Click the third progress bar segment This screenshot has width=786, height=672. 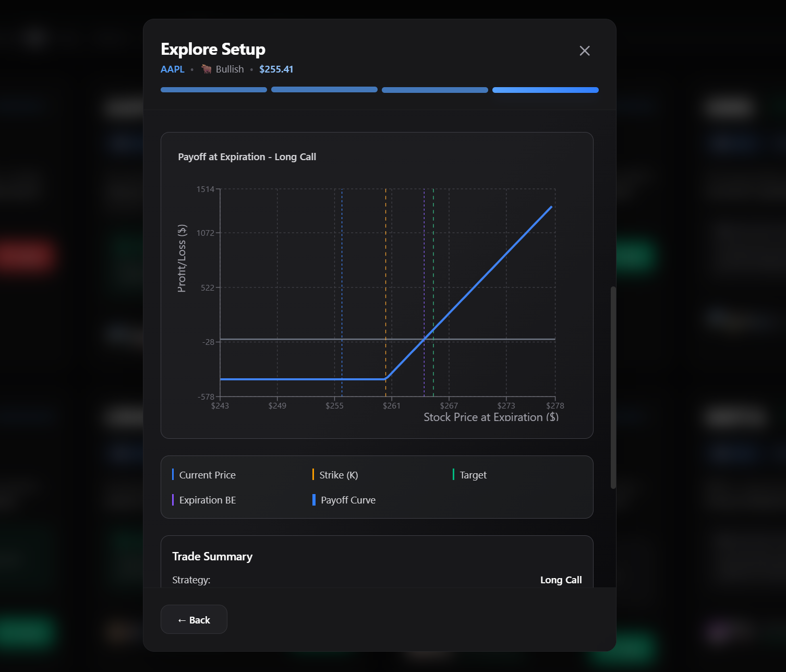coord(434,89)
